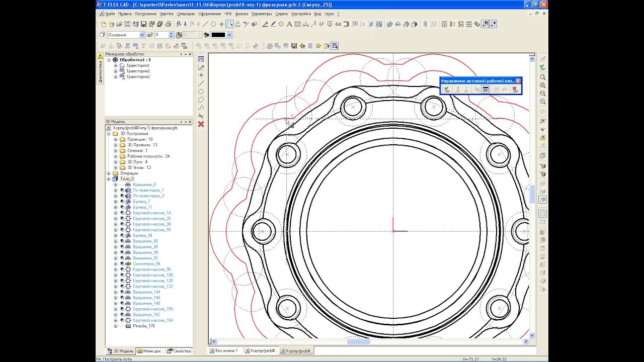
Task: Click the grid lines toolbar icon
Action: click(x=469, y=24)
